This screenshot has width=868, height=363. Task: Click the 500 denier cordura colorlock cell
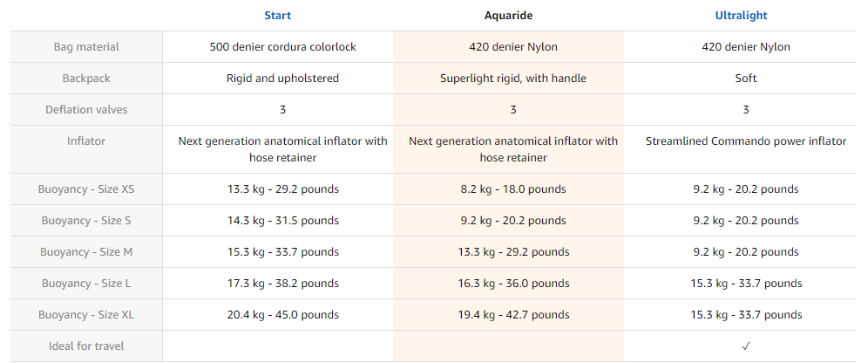pyautogui.click(x=283, y=47)
